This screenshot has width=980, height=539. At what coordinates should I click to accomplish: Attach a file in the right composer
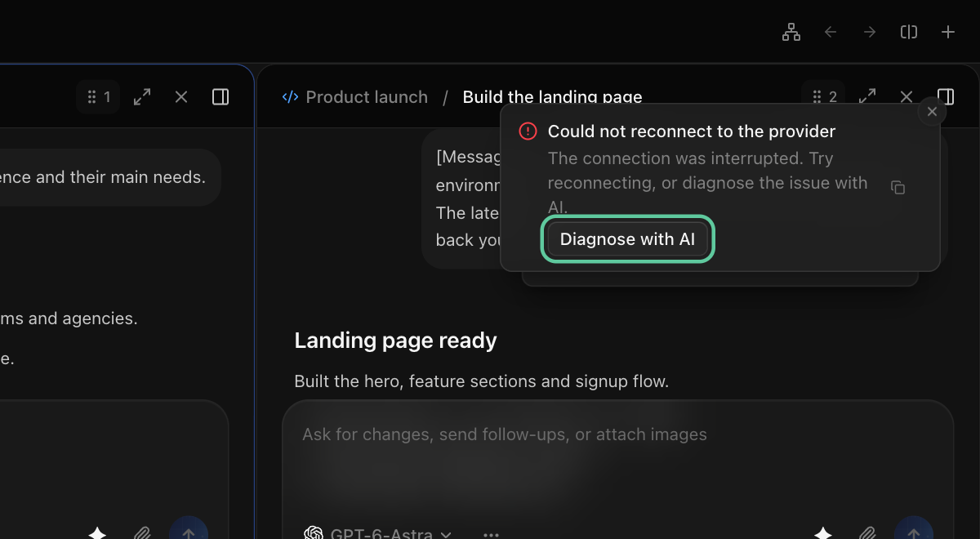click(x=869, y=534)
